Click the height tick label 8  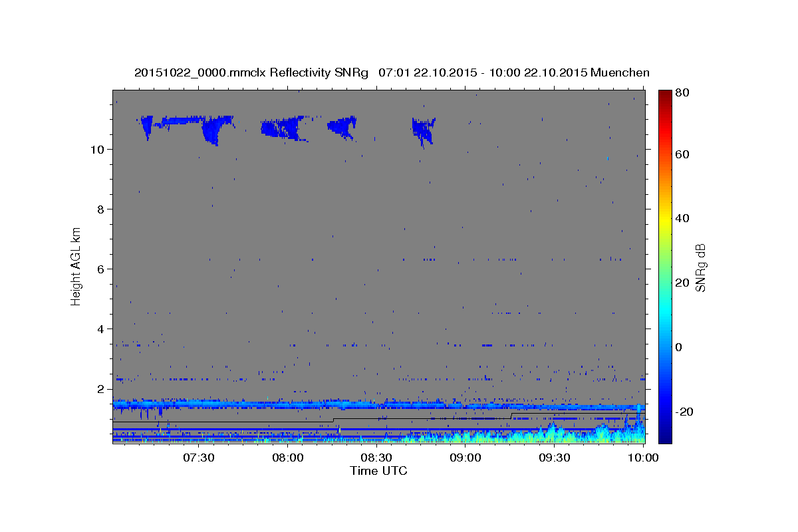100,209
